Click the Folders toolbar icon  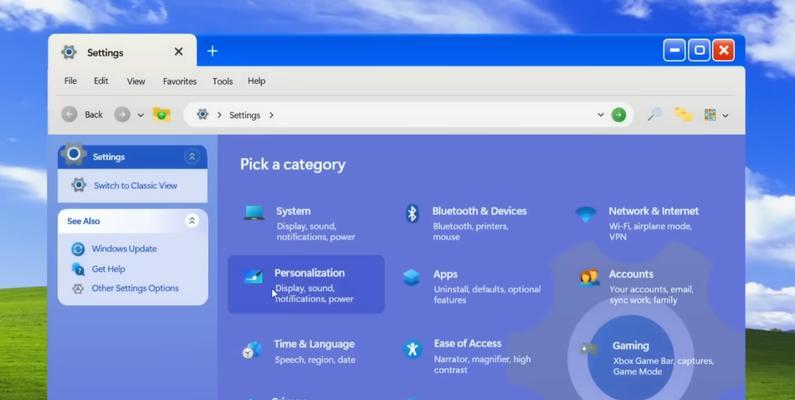tap(683, 115)
